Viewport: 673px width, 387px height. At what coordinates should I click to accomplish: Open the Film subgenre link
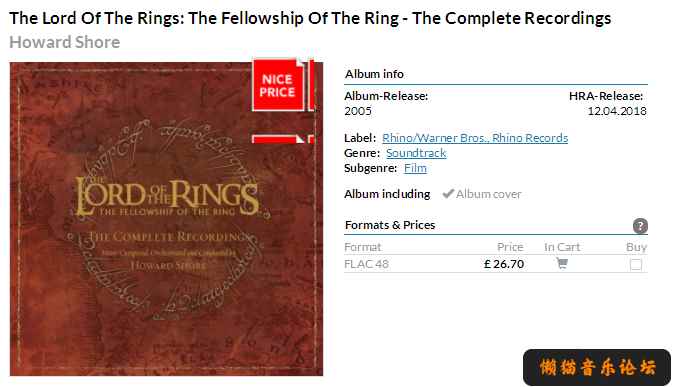coord(415,168)
